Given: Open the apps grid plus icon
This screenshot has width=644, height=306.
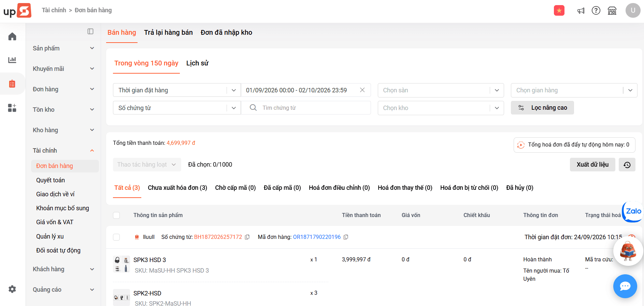Looking at the screenshot, I should click(12, 108).
